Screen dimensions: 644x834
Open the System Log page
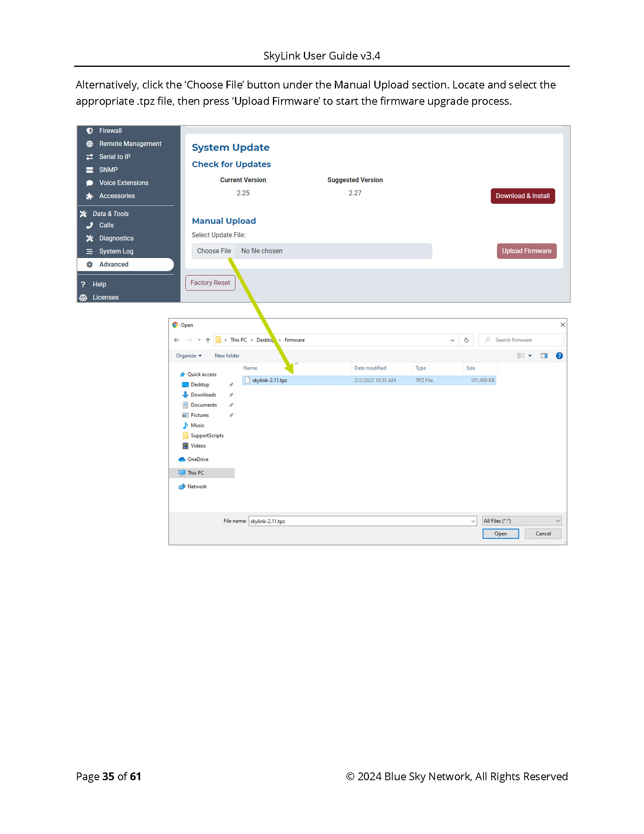tap(116, 252)
